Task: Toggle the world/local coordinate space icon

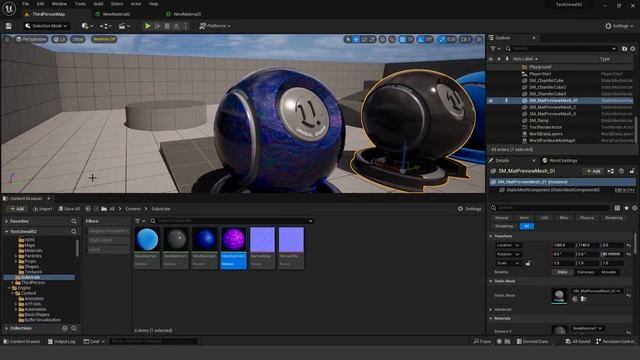Action: [382, 39]
